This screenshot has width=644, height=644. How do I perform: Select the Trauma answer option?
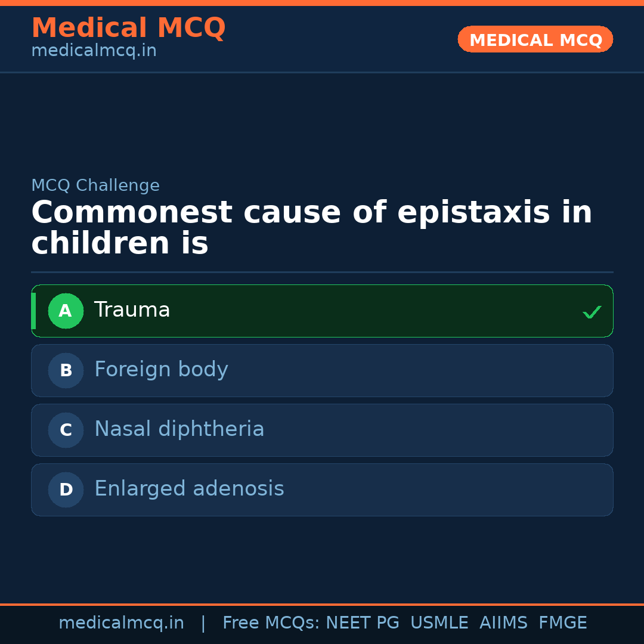(322, 311)
